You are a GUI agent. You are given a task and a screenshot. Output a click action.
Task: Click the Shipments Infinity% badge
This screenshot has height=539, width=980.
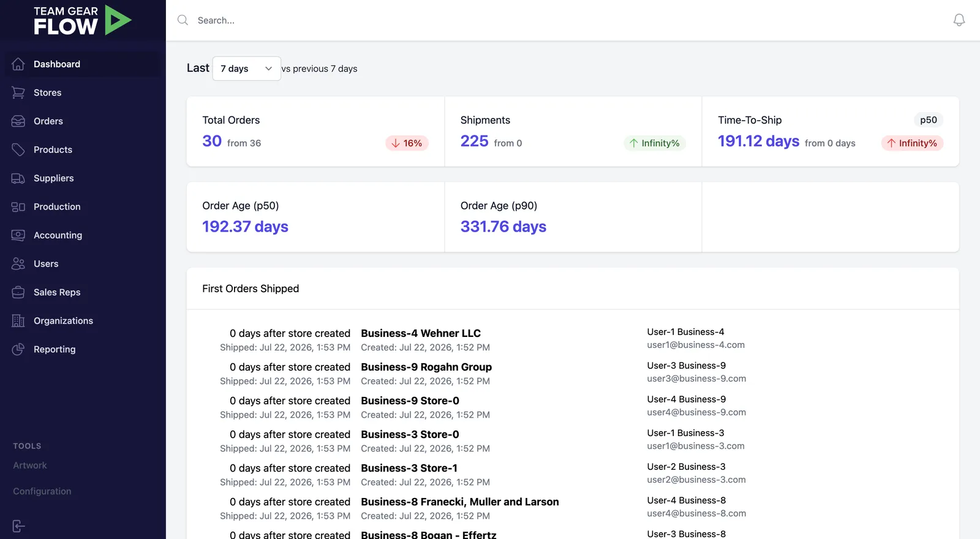click(655, 143)
